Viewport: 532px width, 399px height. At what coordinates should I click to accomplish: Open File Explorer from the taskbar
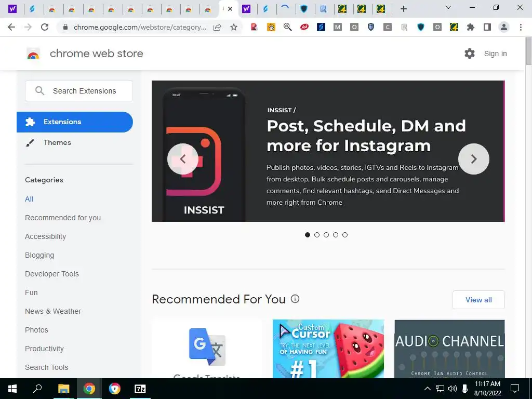tap(63, 389)
